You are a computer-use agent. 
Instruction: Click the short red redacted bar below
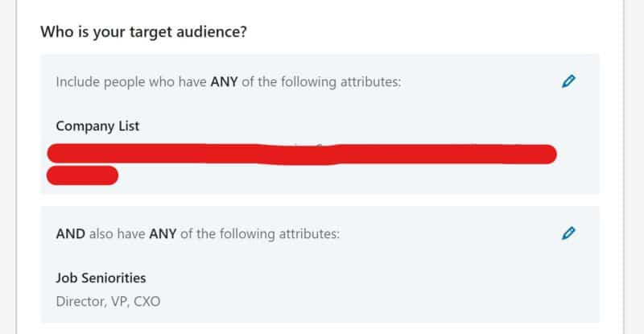(x=83, y=175)
